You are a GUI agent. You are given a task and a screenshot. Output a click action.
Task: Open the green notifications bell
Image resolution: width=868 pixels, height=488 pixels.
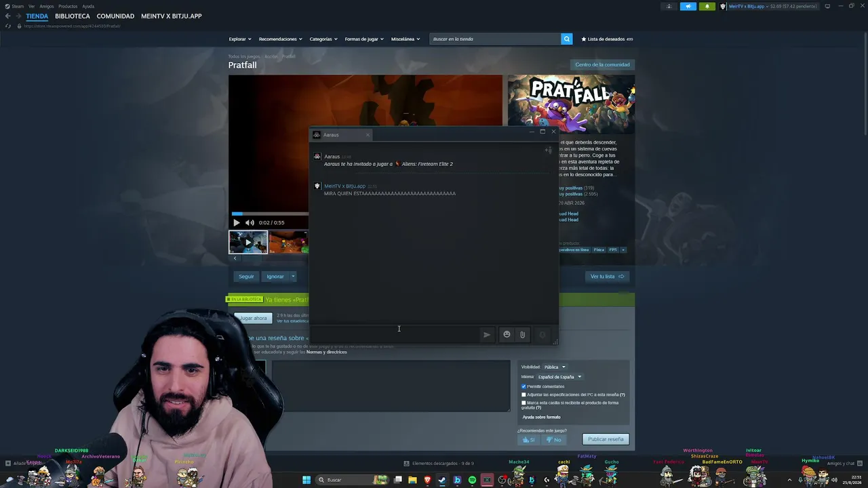tap(707, 6)
